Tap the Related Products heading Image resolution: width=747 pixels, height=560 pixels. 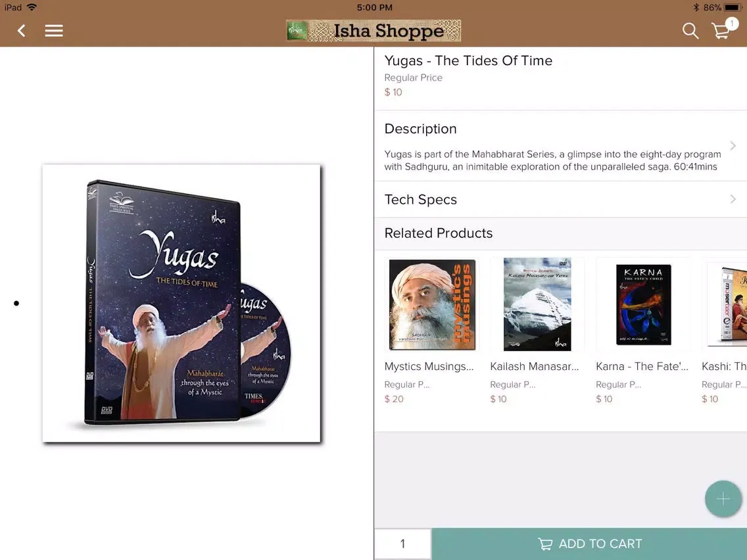point(439,233)
